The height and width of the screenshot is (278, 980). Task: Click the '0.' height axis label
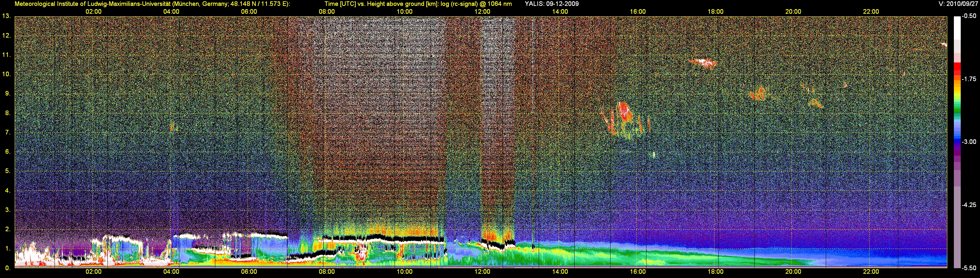click(x=8, y=268)
